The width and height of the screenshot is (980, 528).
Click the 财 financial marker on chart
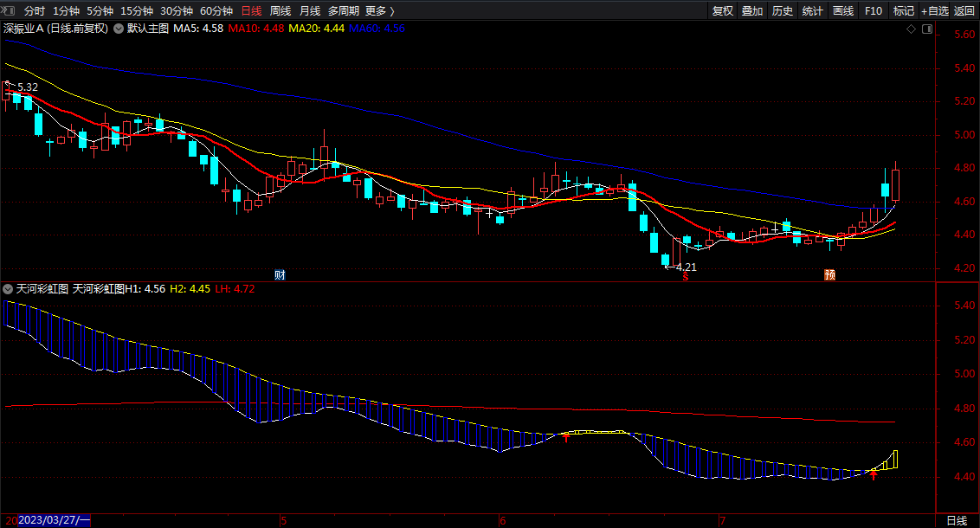pos(280,275)
